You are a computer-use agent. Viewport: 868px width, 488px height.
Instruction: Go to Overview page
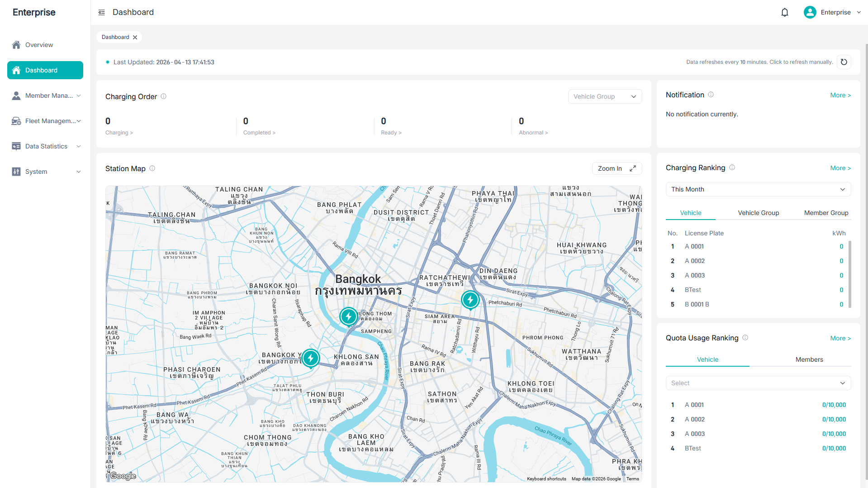click(45, 45)
